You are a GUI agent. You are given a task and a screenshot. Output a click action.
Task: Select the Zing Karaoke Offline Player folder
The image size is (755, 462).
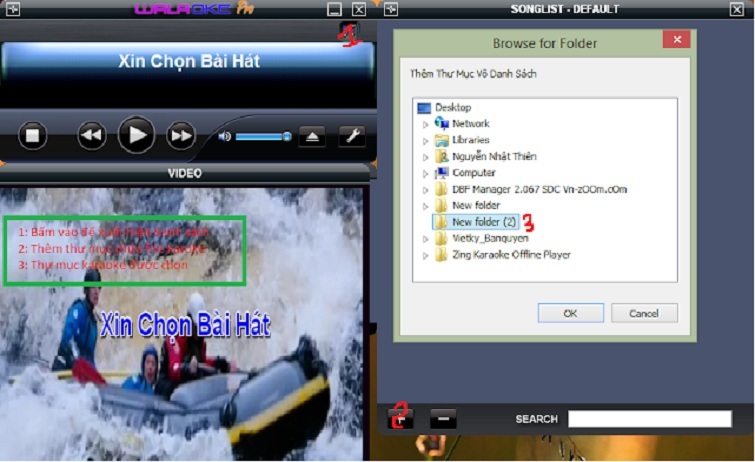pyautogui.click(x=511, y=255)
